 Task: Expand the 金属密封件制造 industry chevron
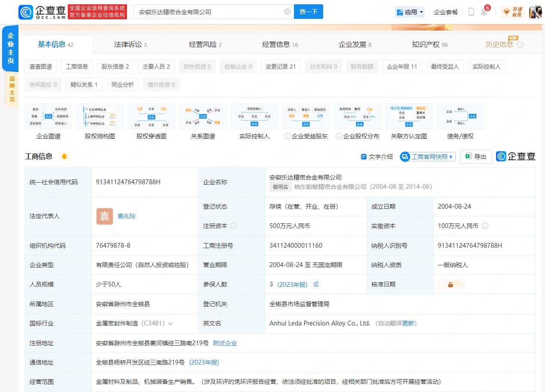click(x=170, y=324)
